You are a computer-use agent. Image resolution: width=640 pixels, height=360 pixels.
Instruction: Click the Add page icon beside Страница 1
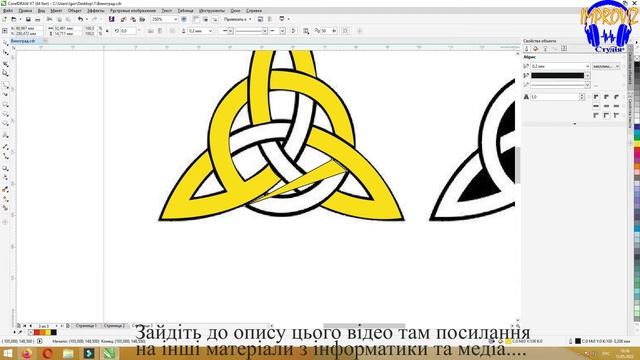pyautogui.click(x=68, y=326)
